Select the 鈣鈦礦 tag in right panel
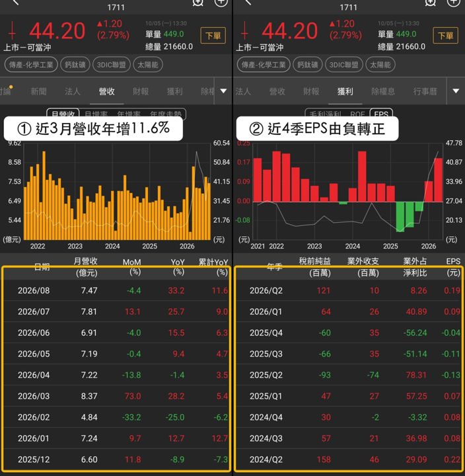Screen dimensions: 465x476 tap(307, 65)
